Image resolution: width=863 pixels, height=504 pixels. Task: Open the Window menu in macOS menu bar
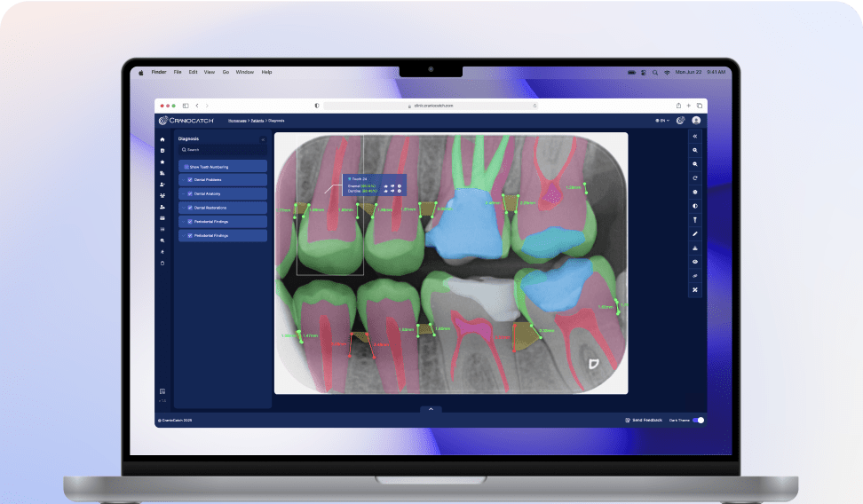tap(245, 72)
